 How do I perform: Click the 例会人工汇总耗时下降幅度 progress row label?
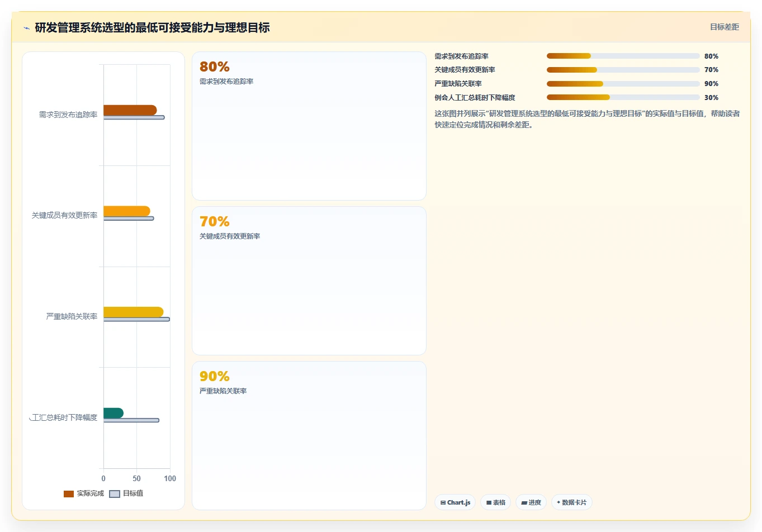[475, 97]
